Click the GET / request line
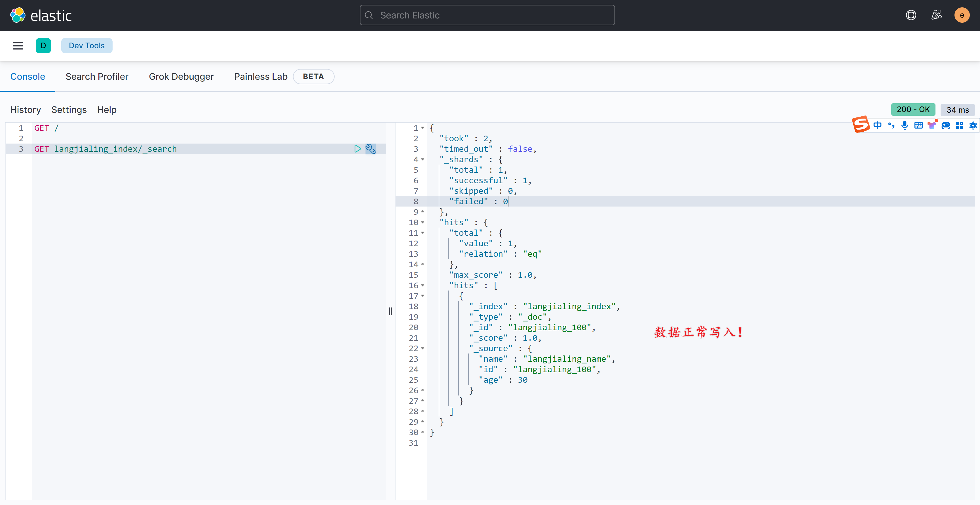 [47, 128]
